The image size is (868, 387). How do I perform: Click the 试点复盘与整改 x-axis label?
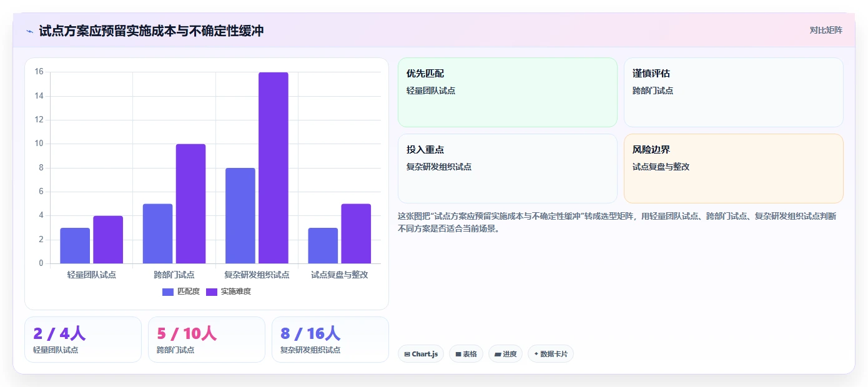pyautogui.click(x=340, y=275)
